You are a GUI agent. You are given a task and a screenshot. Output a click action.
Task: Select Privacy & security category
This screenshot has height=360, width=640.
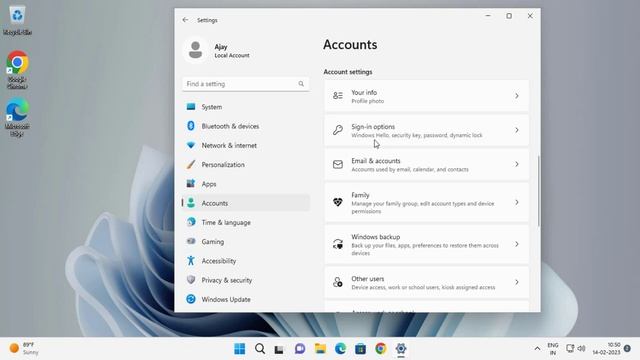[246, 280]
